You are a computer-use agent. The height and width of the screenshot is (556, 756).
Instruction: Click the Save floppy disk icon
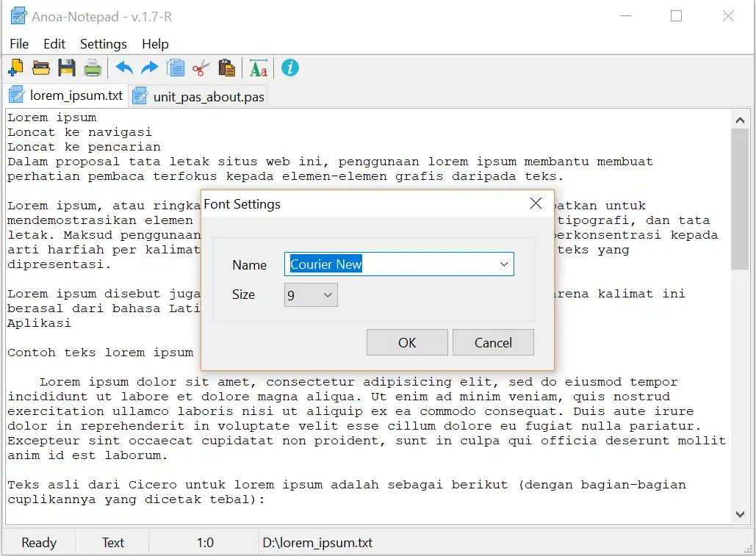pyautogui.click(x=67, y=68)
